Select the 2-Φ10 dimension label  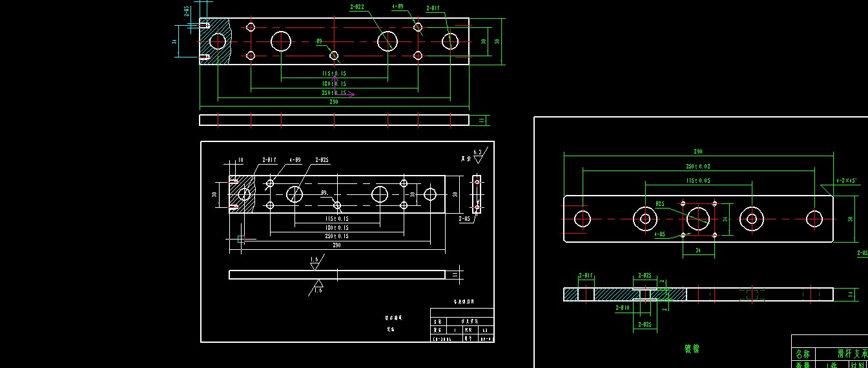622,308
